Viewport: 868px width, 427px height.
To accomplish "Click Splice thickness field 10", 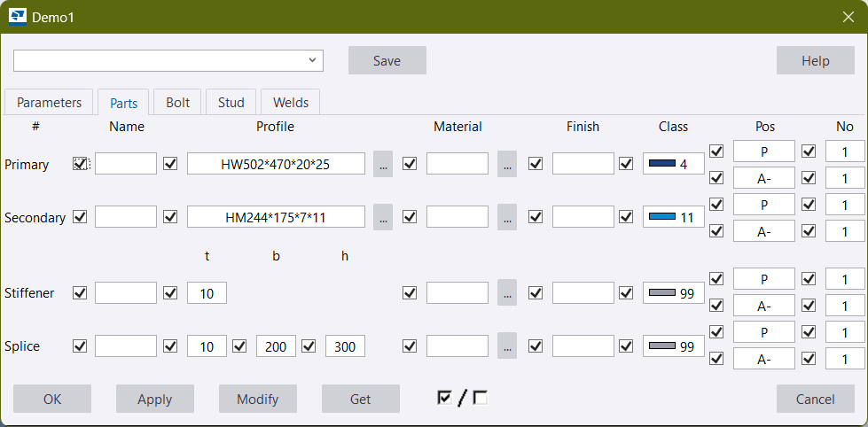I will tap(207, 345).
